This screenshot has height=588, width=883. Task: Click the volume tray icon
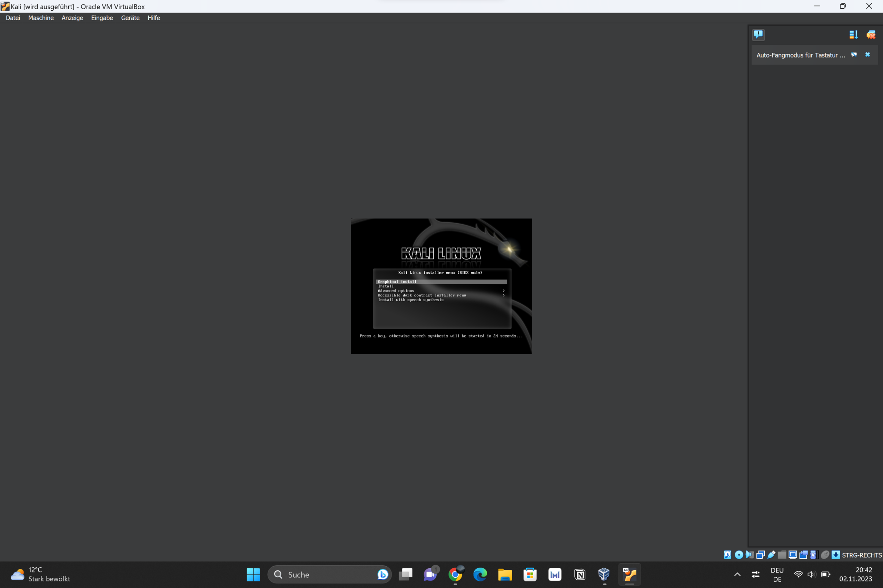pyautogui.click(x=811, y=575)
